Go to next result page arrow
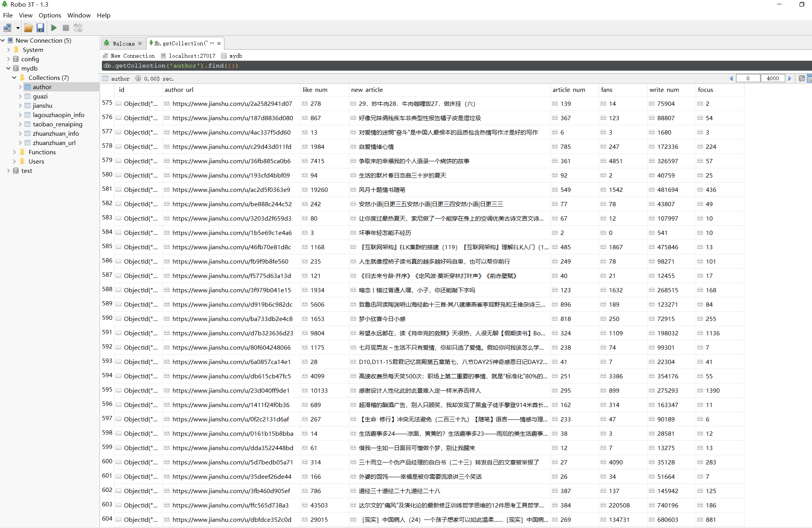Viewport: 812px width, 528px height. pos(790,78)
